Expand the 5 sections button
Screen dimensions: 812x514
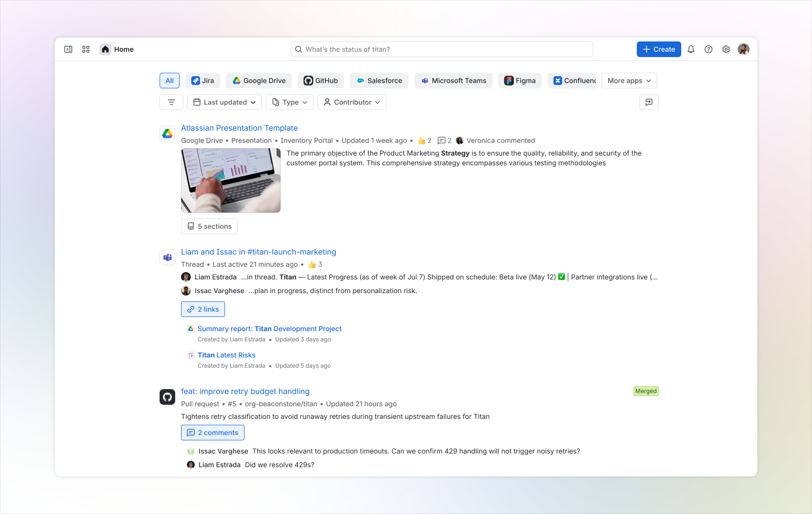click(x=209, y=226)
